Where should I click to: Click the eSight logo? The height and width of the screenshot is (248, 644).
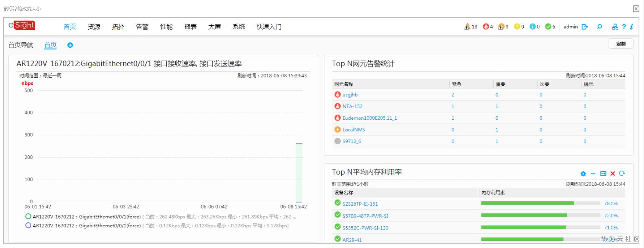22,25
